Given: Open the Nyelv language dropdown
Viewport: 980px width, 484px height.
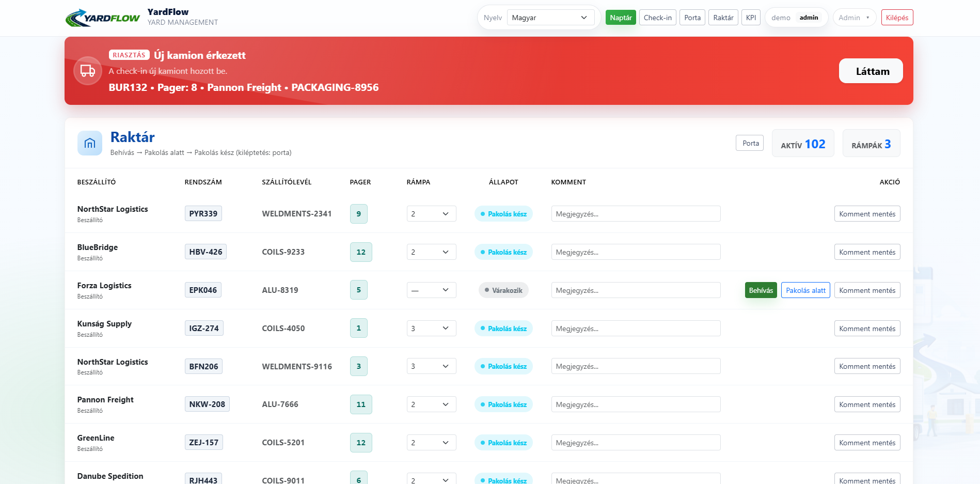Looking at the screenshot, I should [x=550, y=18].
